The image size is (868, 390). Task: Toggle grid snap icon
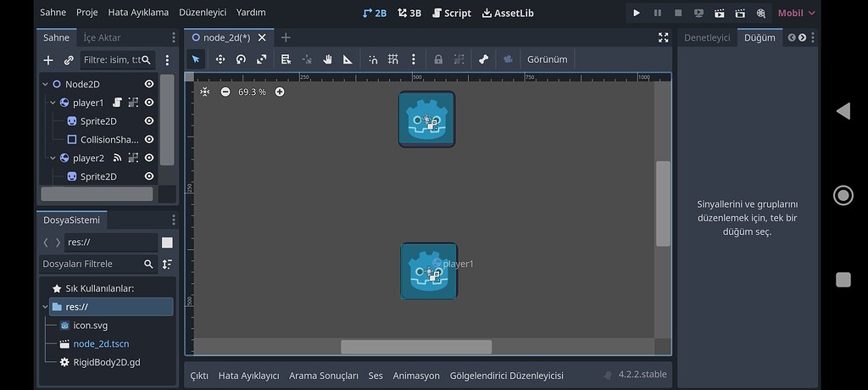pyautogui.click(x=393, y=59)
